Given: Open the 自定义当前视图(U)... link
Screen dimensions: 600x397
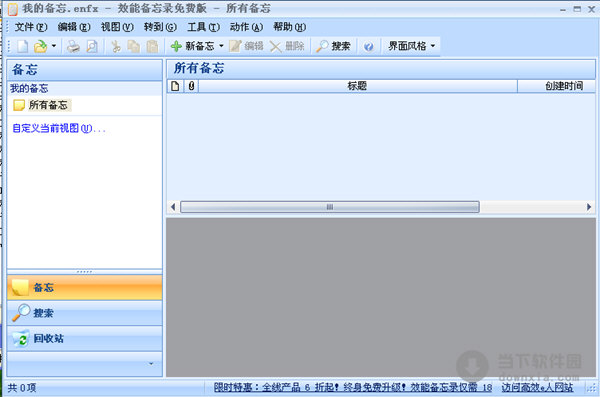Looking at the screenshot, I should point(59,128).
